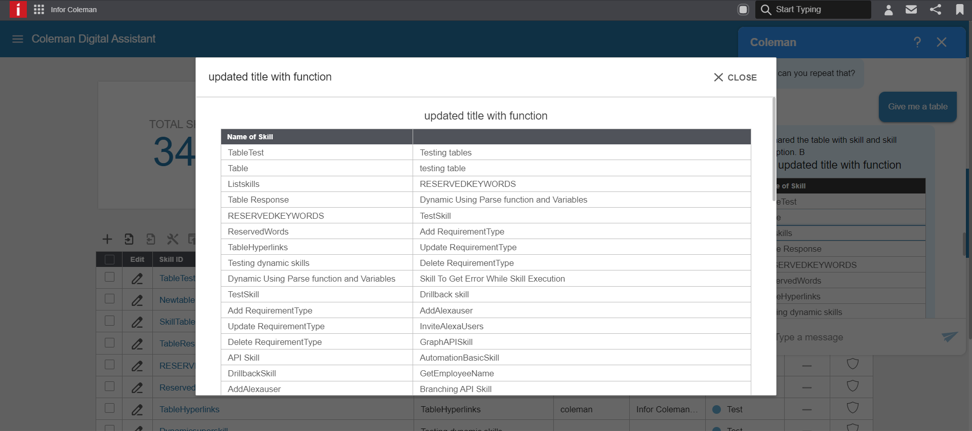The image size is (972, 431).
Task: Click the 'Skill ID' column header
Action: pyautogui.click(x=171, y=259)
